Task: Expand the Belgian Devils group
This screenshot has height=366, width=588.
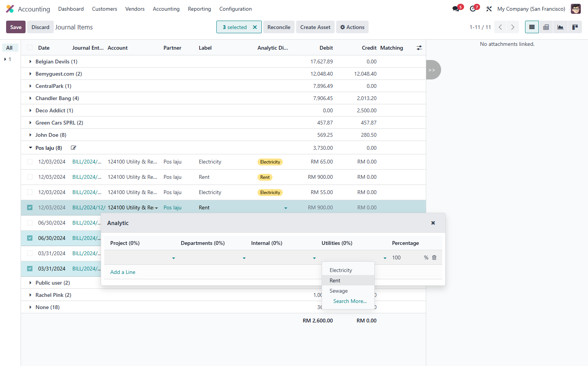Action: click(x=31, y=62)
